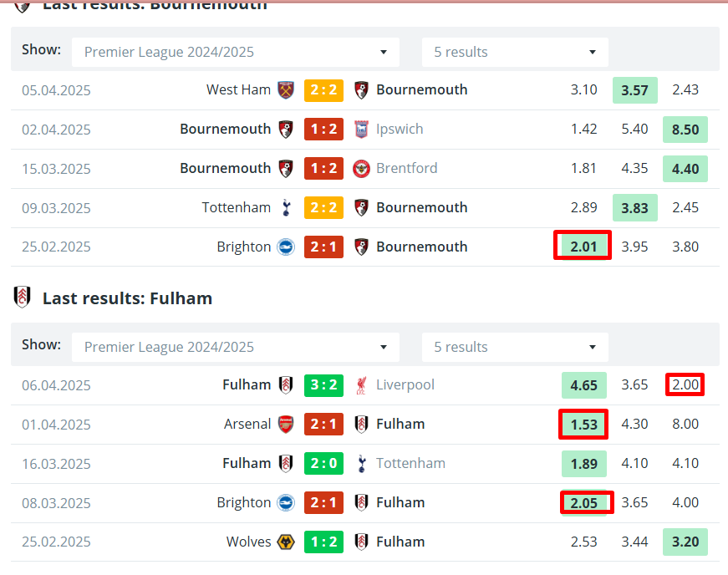Open the Arsenal 2:1 Fulham score

click(x=323, y=425)
